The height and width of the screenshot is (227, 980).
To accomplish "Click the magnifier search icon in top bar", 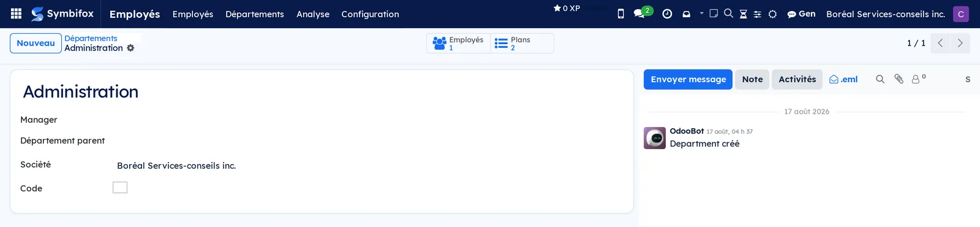I will 728,13.
